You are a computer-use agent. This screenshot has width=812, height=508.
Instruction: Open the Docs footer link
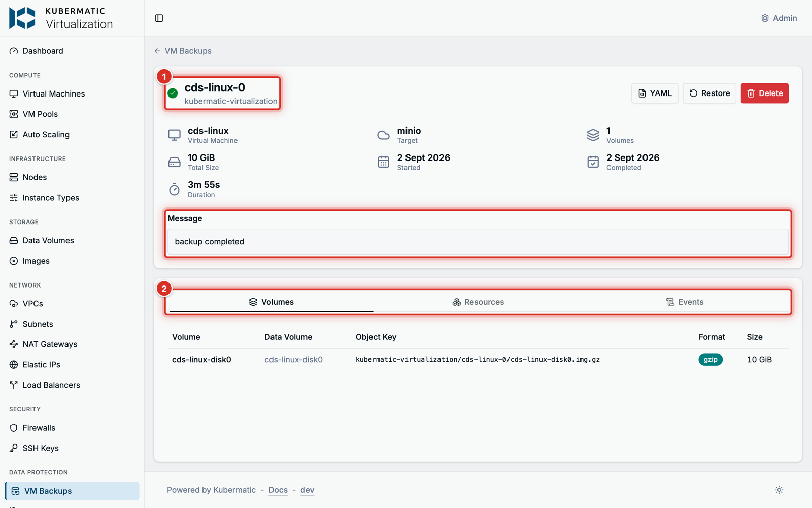pos(278,490)
